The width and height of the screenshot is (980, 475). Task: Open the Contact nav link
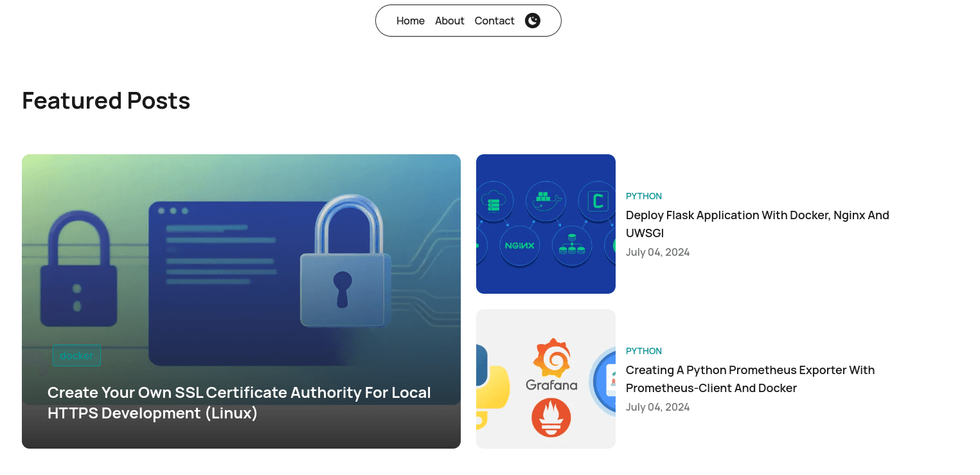coord(494,21)
